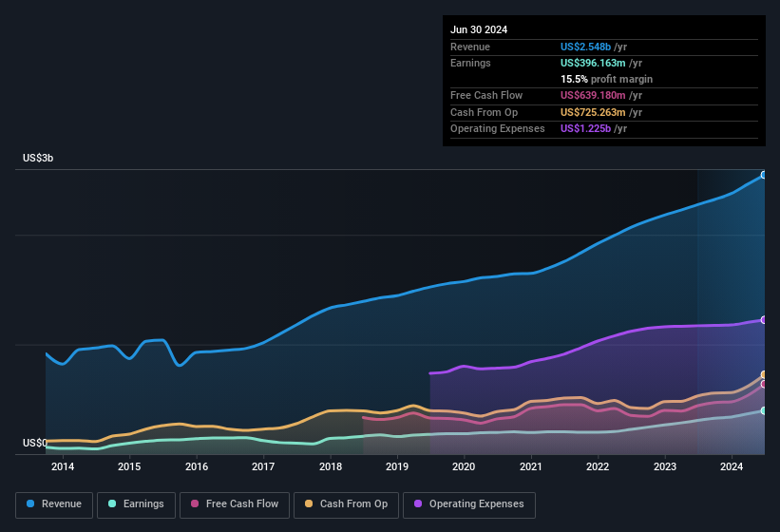Toggle the Revenue legend button
Viewport: 780px width, 532px height.
click(x=54, y=505)
